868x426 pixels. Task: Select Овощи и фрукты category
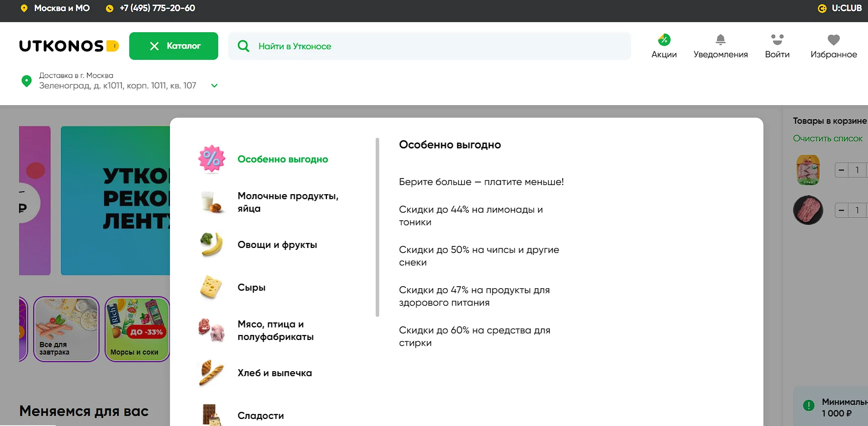point(277,245)
